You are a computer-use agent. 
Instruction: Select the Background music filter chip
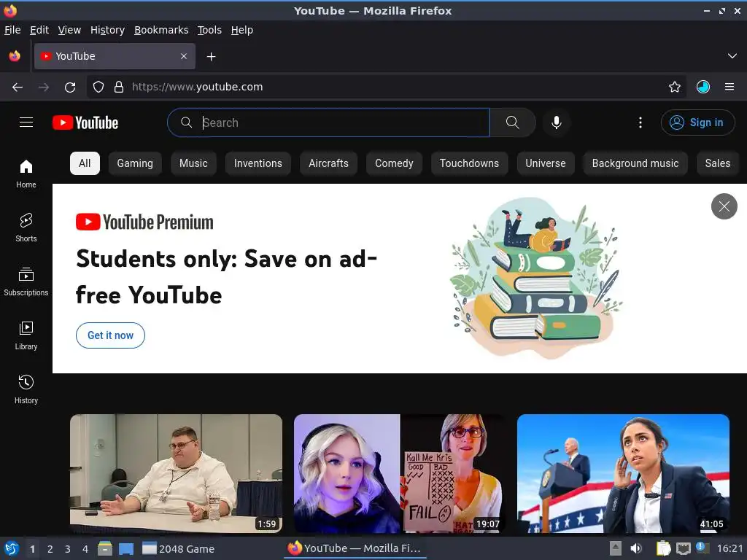(635, 163)
